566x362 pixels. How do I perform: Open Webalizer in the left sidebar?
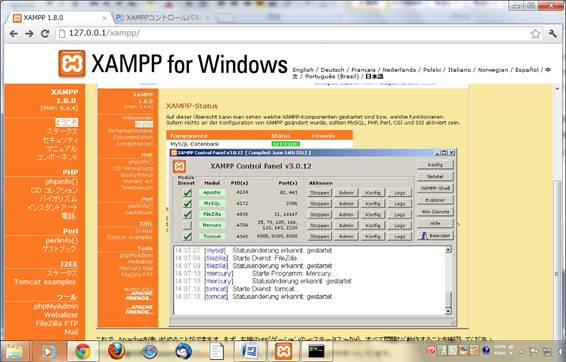(61, 315)
